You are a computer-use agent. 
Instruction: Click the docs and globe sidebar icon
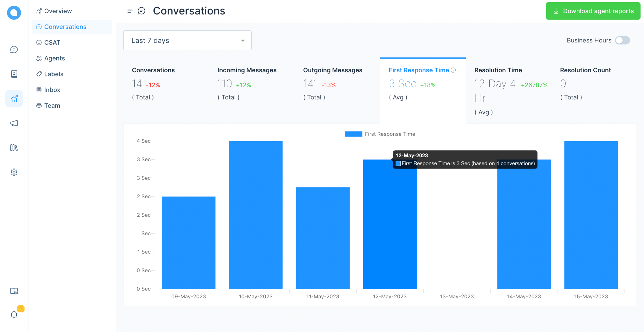(14, 291)
